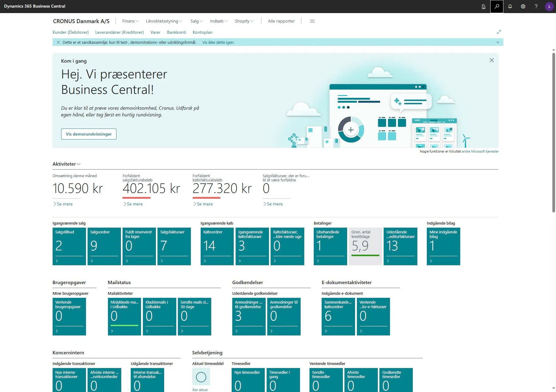Open Interne transaktioner til afsendelse tile
This screenshot has width=556, height=392.
pyautogui.click(x=147, y=380)
